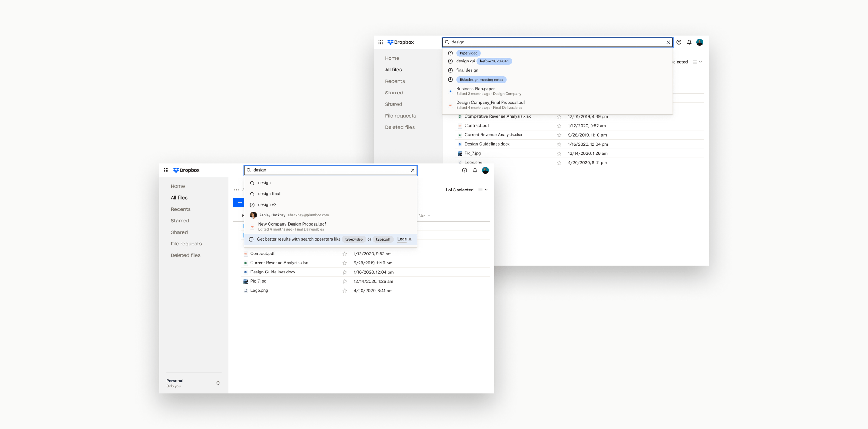868x429 pixels.
Task: Toggle the star for Logo.png in the front window
Action: (x=345, y=290)
